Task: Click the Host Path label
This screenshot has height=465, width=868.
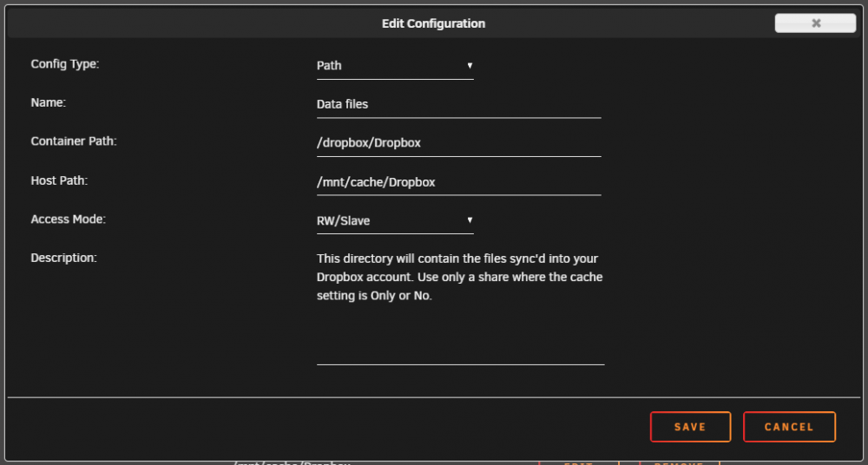Action: (x=59, y=180)
